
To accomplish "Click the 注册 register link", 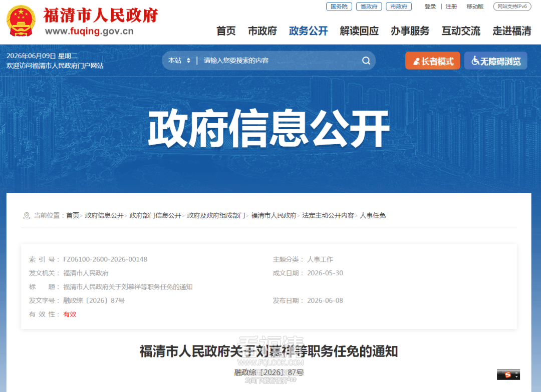I will tap(451, 7).
